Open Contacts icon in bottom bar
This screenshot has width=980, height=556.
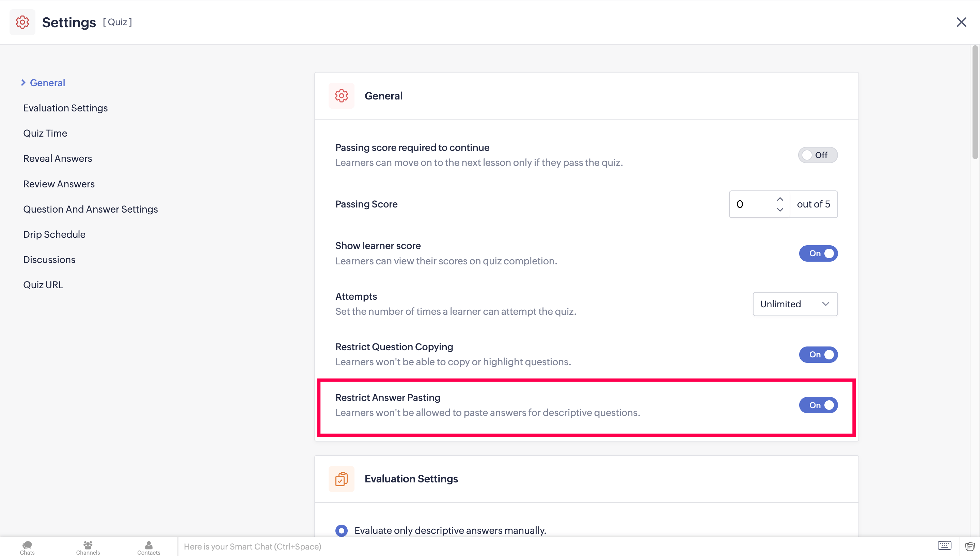[x=148, y=547]
